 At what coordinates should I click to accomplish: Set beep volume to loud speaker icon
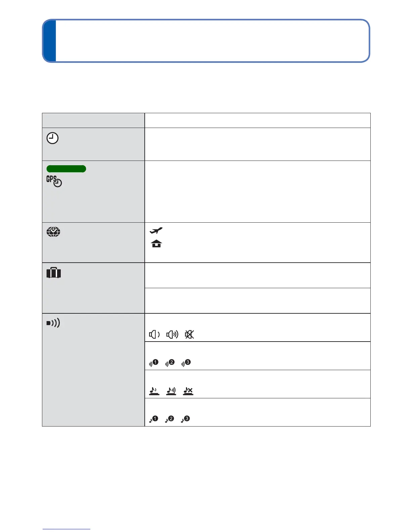pyautogui.click(x=172, y=335)
